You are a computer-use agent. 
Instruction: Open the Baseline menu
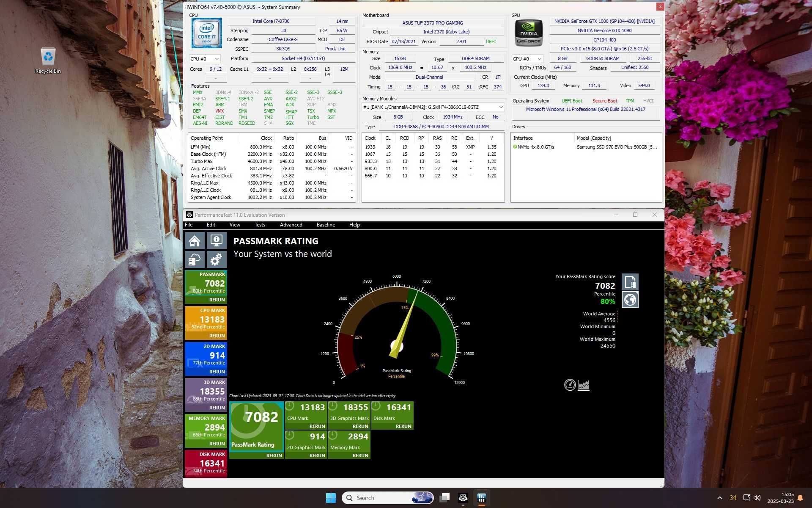[326, 225]
